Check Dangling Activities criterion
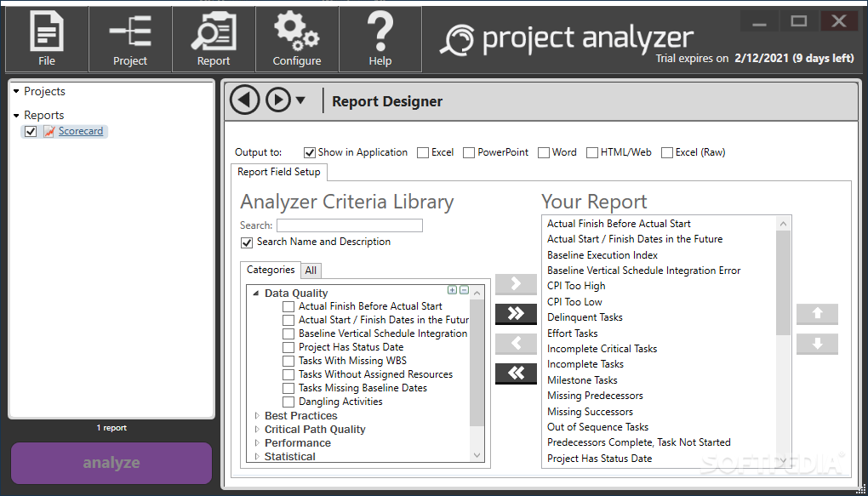Image resolution: width=868 pixels, height=496 pixels. tap(288, 402)
